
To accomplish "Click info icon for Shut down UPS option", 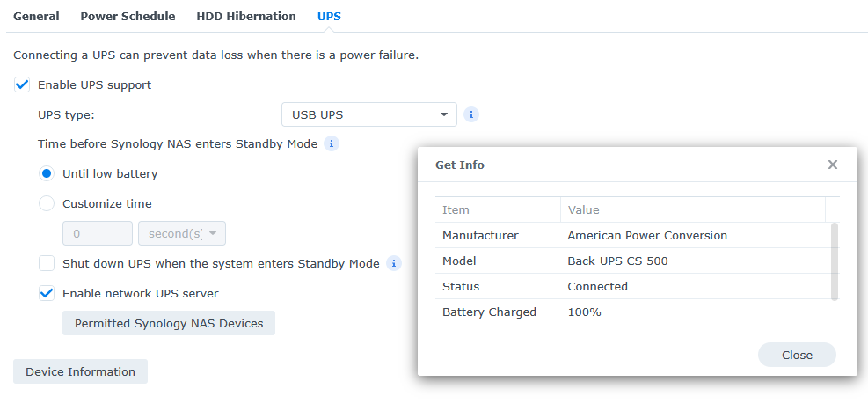I will [x=394, y=263].
